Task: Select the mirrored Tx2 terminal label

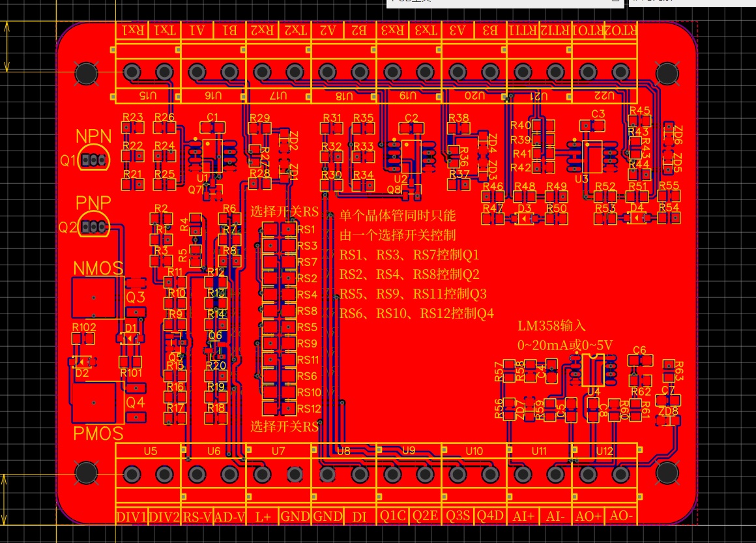Action: (295, 31)
